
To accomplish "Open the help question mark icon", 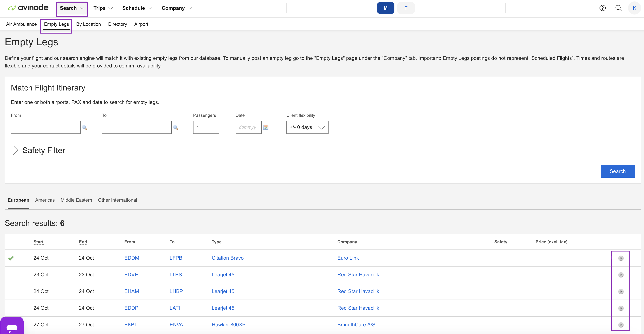I will click(602, 8).
